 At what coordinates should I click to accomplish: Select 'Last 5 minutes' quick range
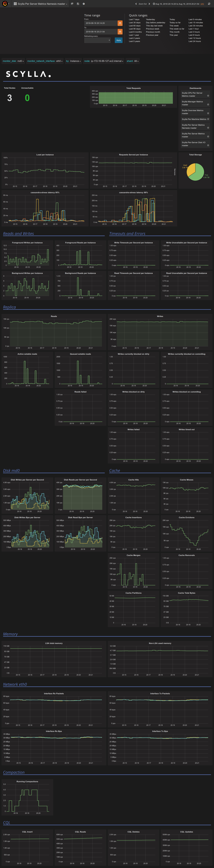pyautogui.click(x=195, y=20)
